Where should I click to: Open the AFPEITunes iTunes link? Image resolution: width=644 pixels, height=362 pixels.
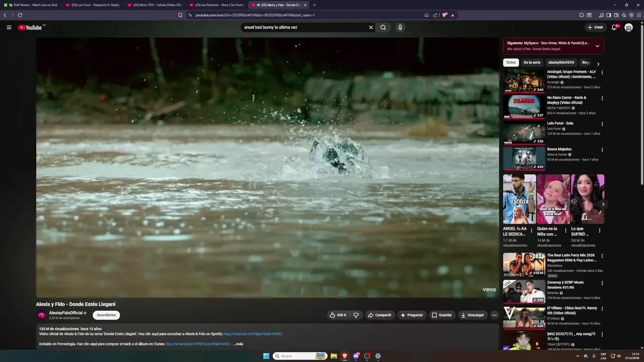coord(198,344)
